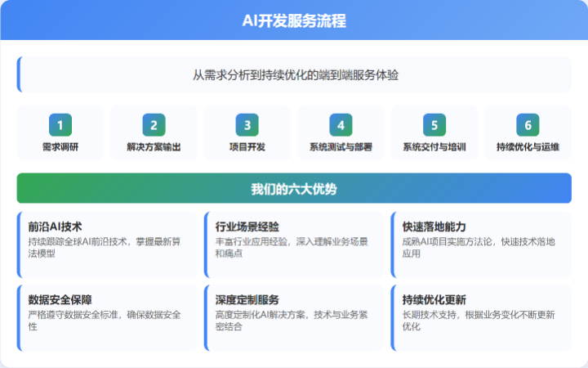Image resolution: width=588 pixels, height=368 pixels.
Task: Select the 持续优化与运维 step label
Action: [x=528, y=147]
